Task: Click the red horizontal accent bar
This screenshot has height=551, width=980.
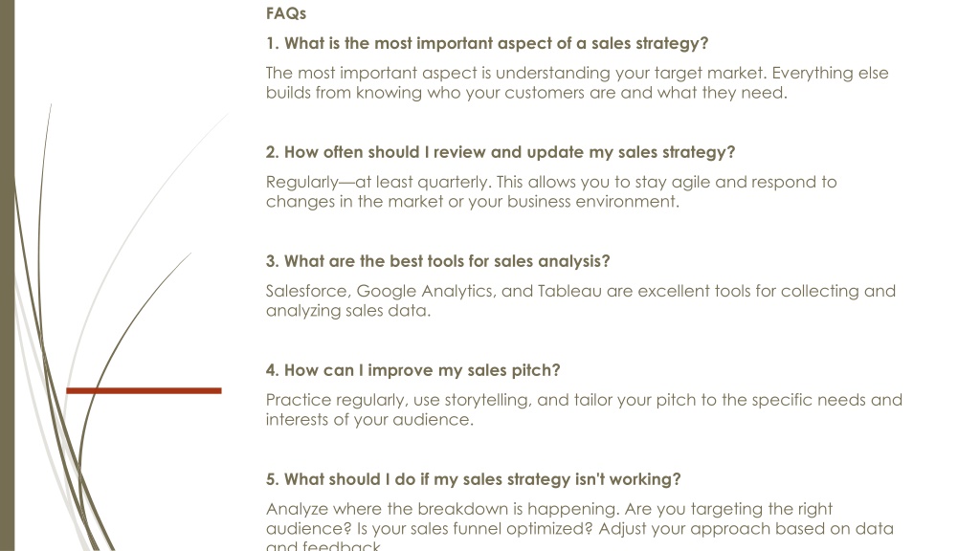Action: coord(144,390)
